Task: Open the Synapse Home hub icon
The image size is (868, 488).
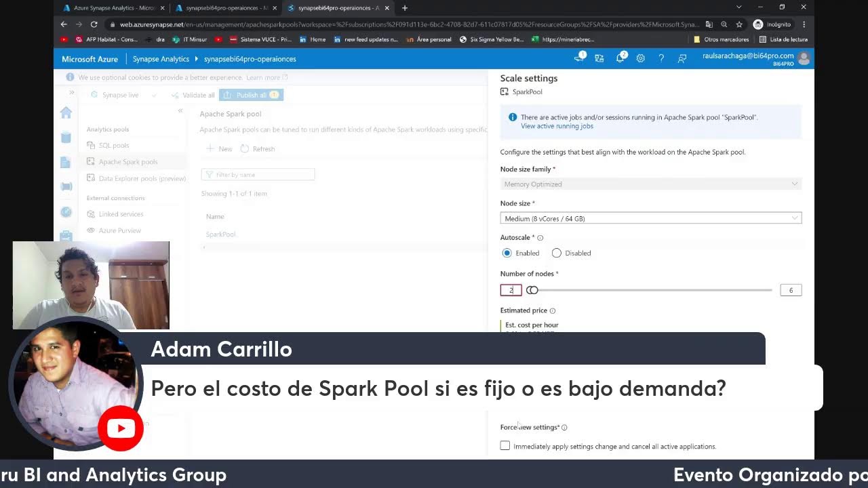Action: coord(66,113)
